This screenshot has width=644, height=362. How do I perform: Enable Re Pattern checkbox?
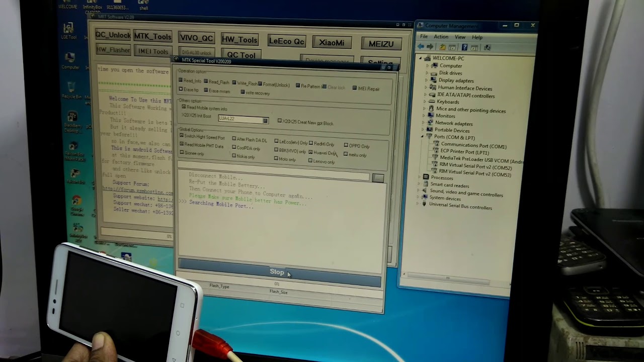pos(298,85)
